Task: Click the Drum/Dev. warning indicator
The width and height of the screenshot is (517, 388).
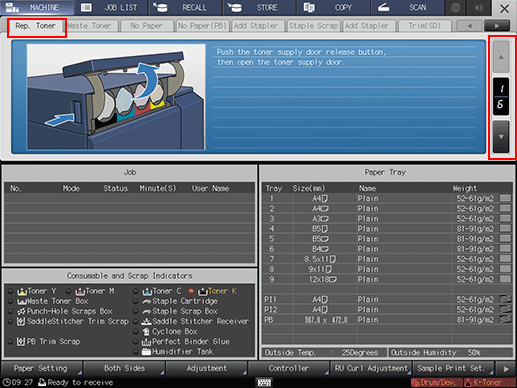Action: pyautogui.click(x=437, y=382)
